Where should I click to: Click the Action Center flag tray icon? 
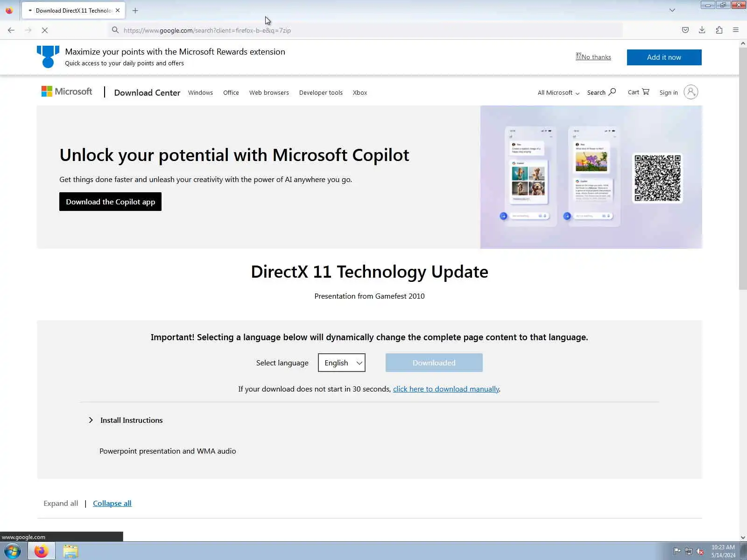(x=677, y=551)
